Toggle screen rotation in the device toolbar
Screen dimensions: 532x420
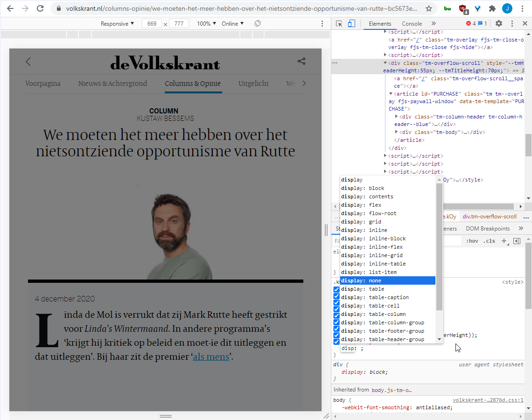(x=258, y=23)
